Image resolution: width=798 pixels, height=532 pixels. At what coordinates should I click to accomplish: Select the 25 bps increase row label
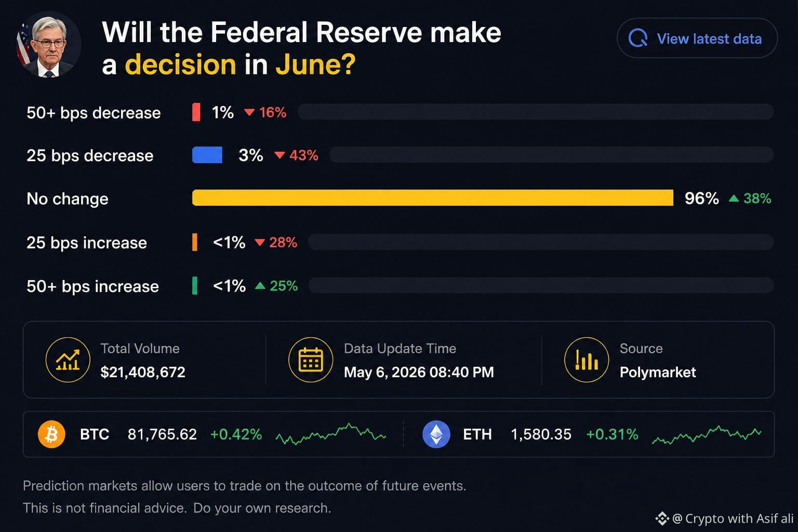[87, 243]
